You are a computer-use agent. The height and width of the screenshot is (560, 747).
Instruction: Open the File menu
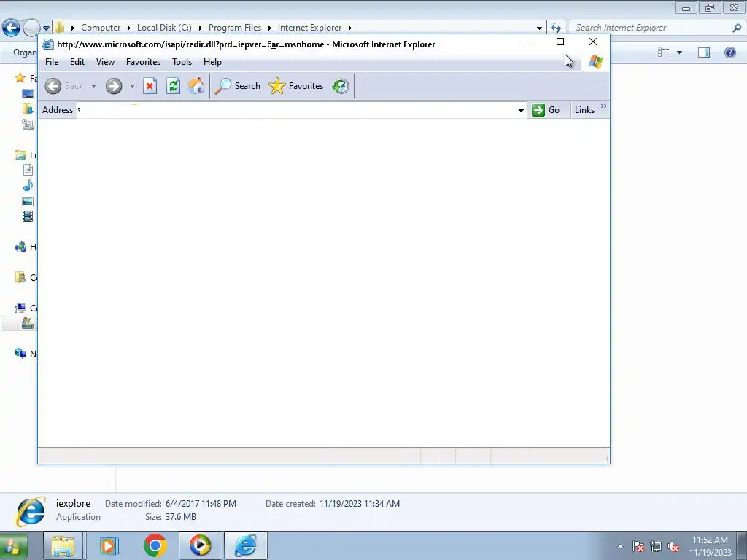(52, 62)
